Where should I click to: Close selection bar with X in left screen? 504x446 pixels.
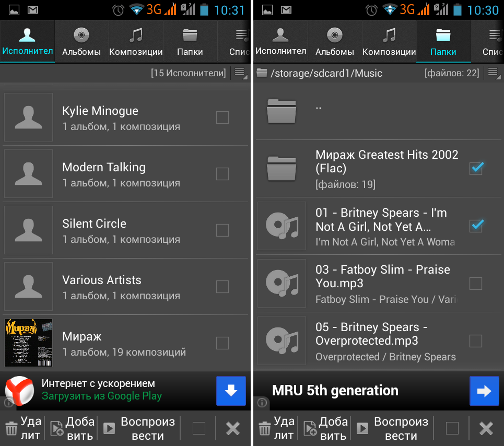point(233,428)
